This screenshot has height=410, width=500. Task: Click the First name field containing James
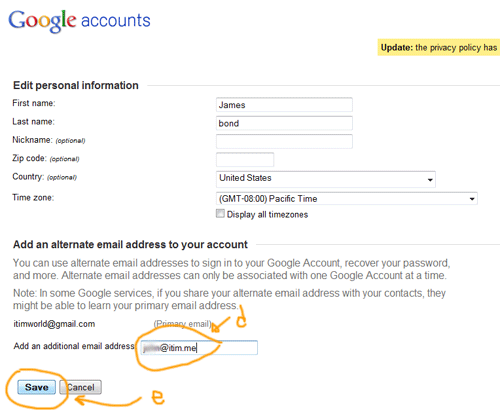(x=284, y=105)
